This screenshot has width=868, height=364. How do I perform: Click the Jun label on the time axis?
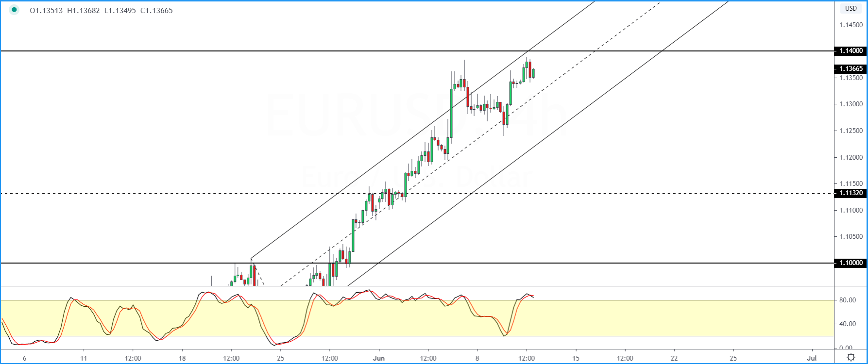379,358
